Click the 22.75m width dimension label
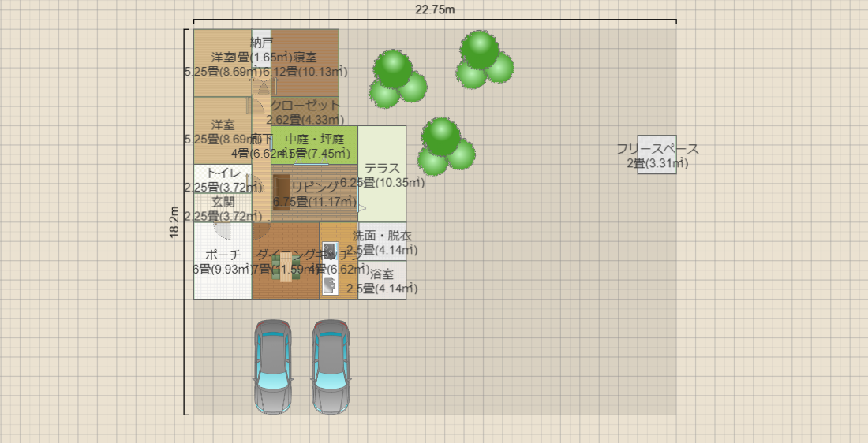Screen dimensions: 868x443 (x=435, y=9)
